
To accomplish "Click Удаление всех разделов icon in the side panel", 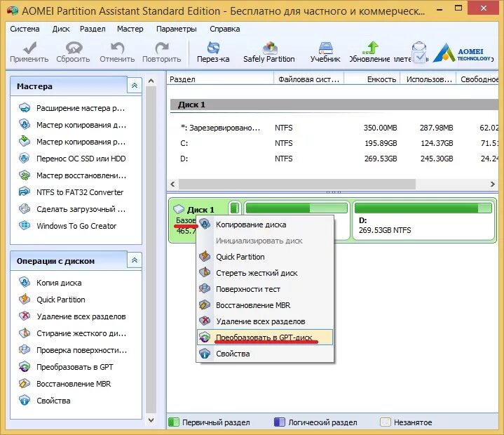I will pos(25,316).
